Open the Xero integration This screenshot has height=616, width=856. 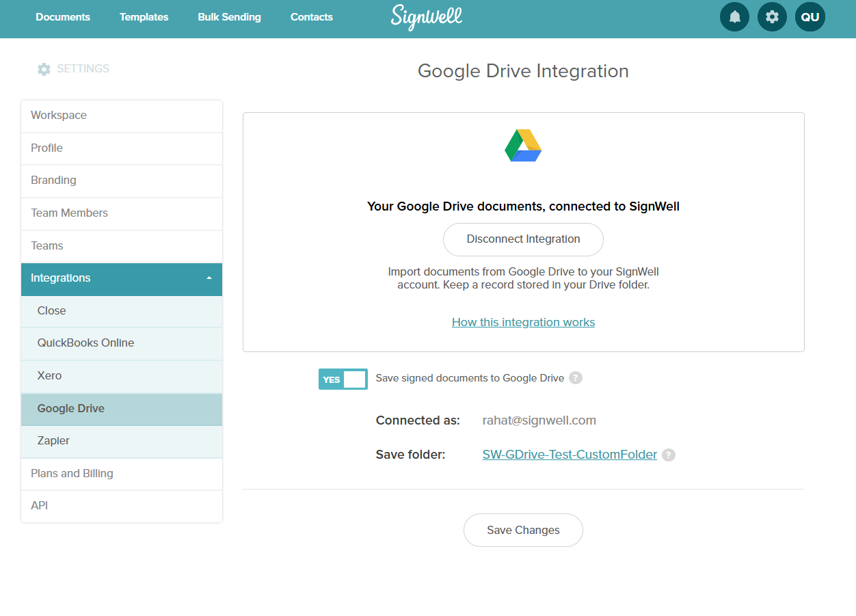coord(122,376)
